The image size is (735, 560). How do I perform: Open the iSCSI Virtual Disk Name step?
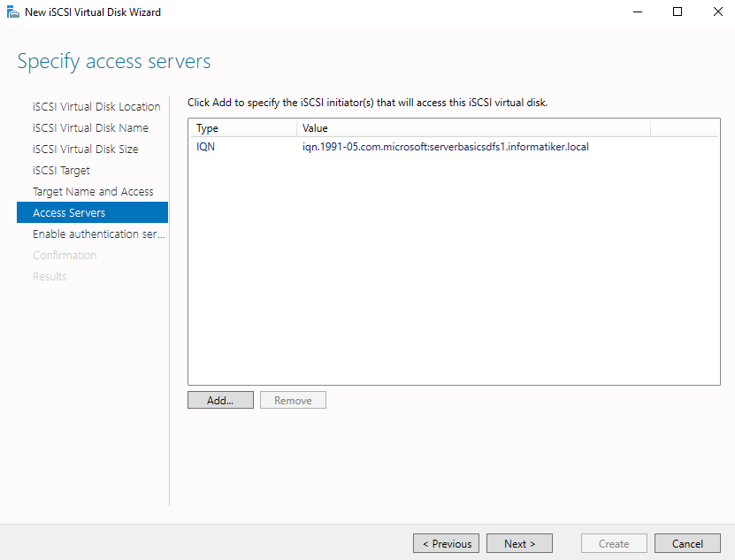coord(90,127)
